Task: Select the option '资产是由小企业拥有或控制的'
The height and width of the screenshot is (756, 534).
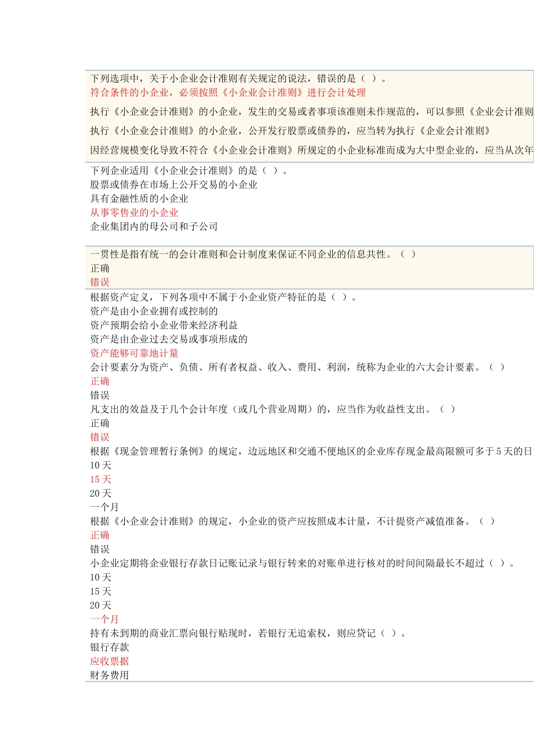Action: 154,311
